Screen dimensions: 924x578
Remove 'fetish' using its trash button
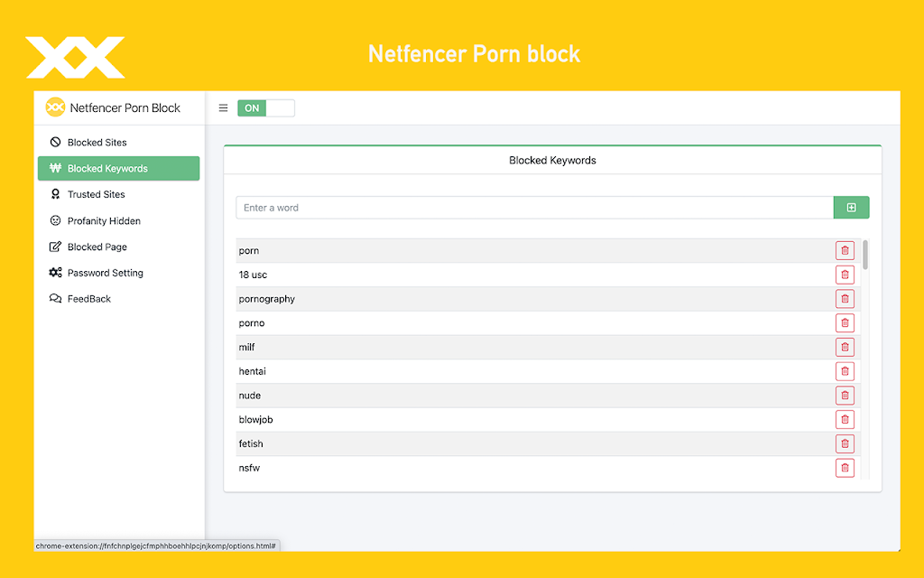pyautogui.click(x=845, y=444)
